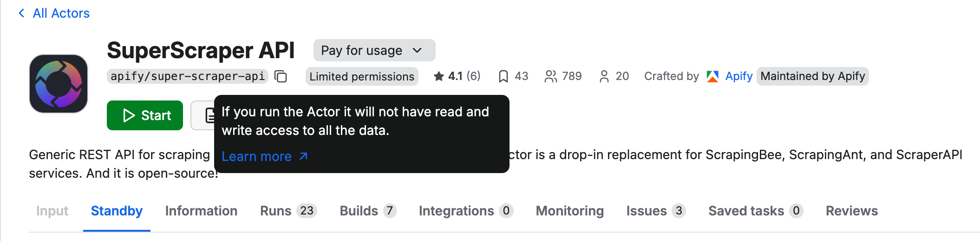The image size is (980, 241).
Task: Click the total users icon
Action: tap(550, 76)
